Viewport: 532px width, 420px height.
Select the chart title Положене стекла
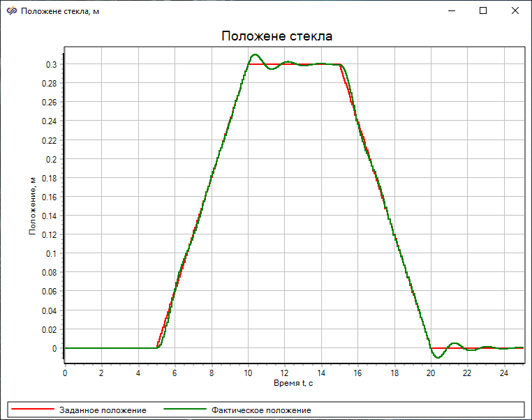click(x=276, y=36)
